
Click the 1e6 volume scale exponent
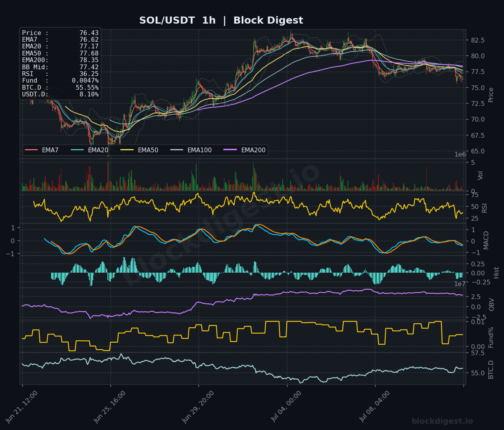460,154
